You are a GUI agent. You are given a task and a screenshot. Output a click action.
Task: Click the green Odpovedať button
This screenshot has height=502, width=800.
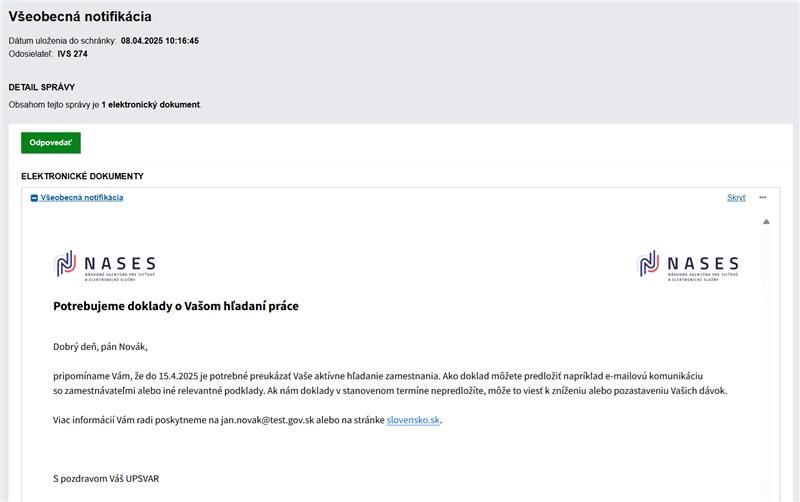(50, 143)
